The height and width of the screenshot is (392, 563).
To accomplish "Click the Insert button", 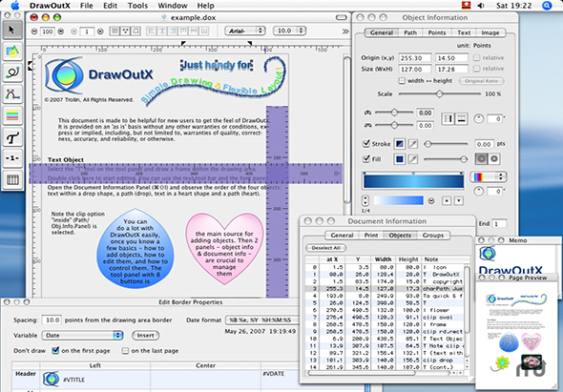I will point(145,336).
